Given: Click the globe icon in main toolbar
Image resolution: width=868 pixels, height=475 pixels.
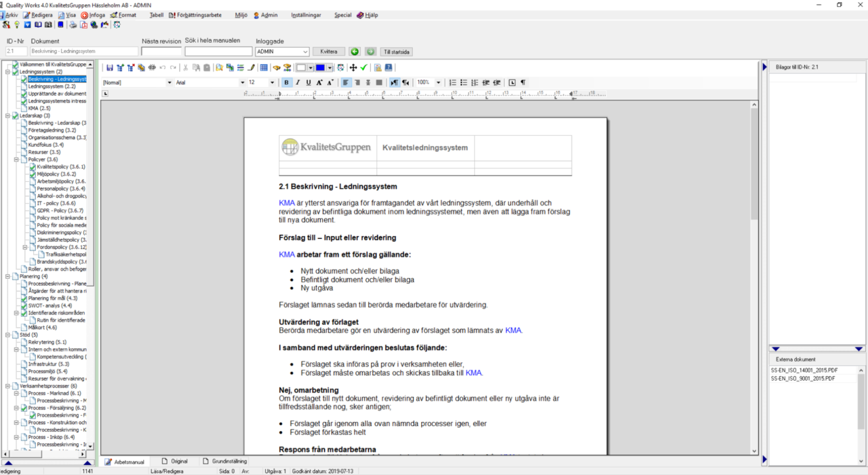Looking at the screenshot, I should (x=94, y=24).
